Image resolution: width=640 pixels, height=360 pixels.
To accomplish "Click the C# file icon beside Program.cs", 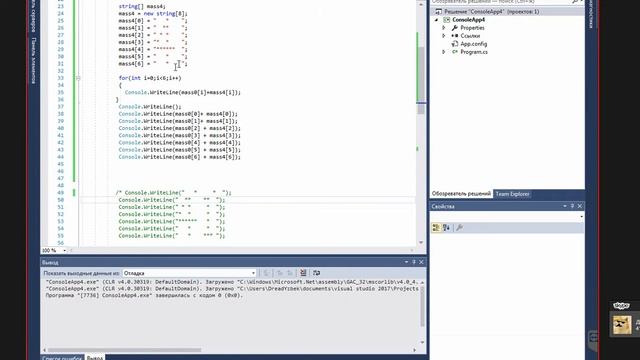I will coord(455,52).
